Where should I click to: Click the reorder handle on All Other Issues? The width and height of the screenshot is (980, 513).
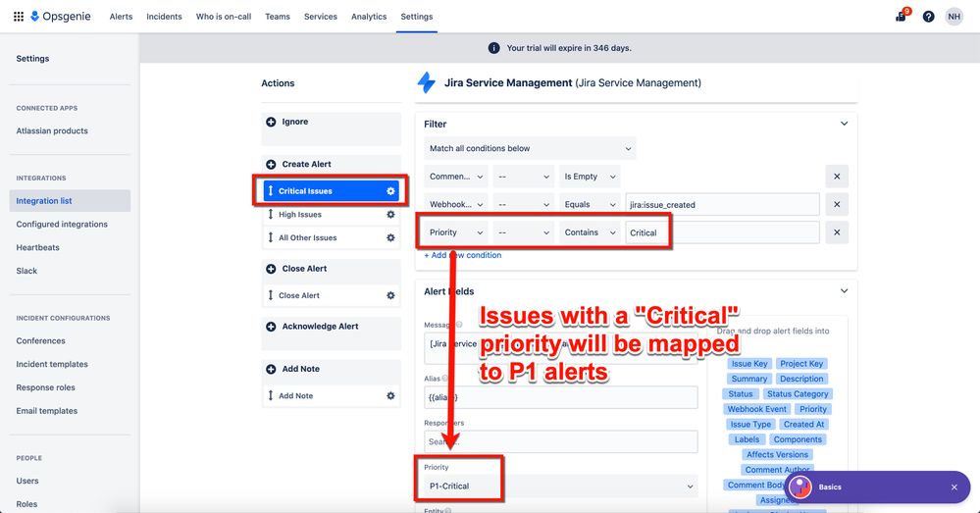(x=271, y=238)
